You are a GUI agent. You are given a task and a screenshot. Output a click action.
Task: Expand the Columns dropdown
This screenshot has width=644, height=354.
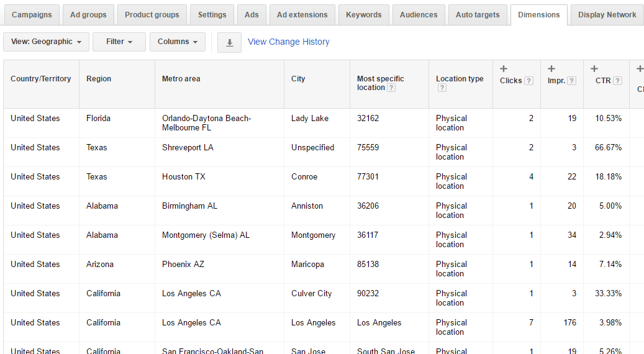[x=177, y=42]
